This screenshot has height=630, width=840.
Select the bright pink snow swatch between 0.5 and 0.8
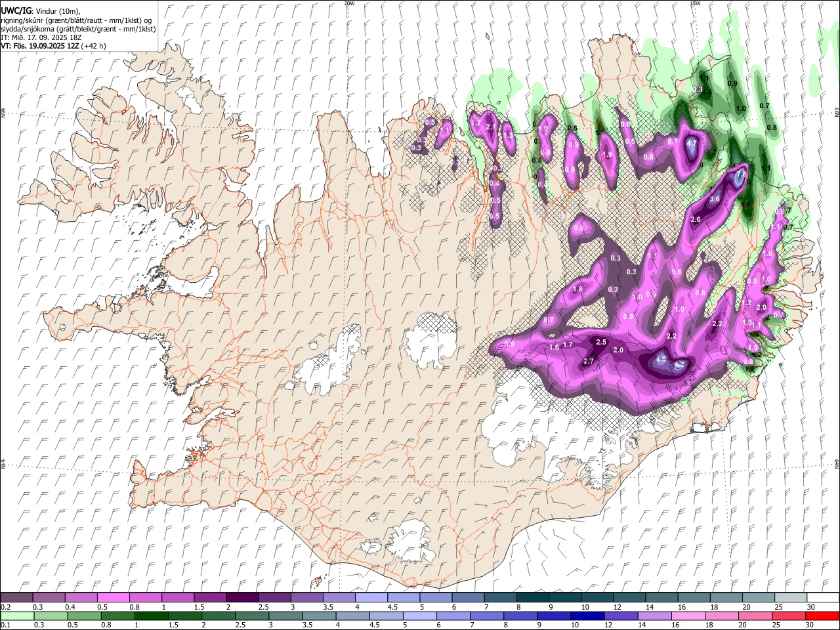tap(114, 597)
